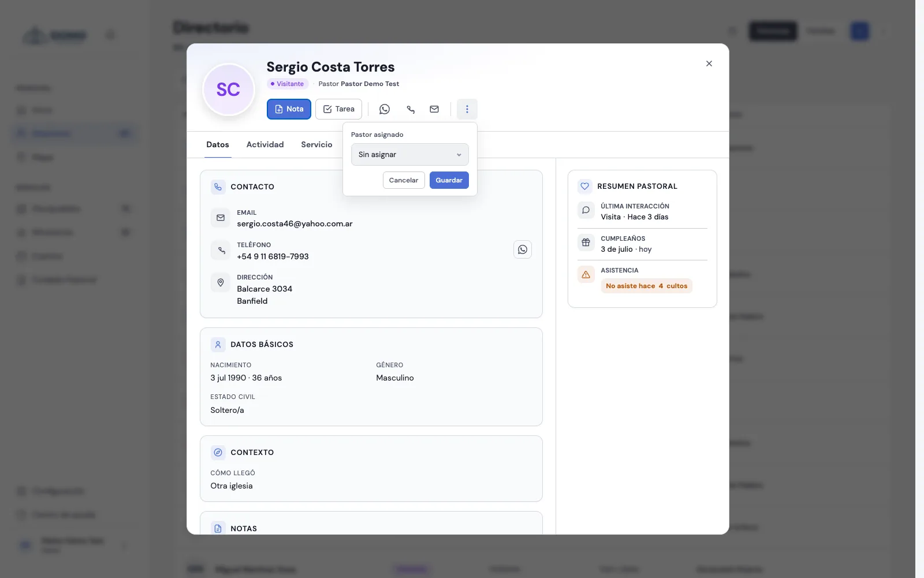This screenshot has height=578, width=924.
Task: Create a new Tarea
Action: [x=339, y=109]
